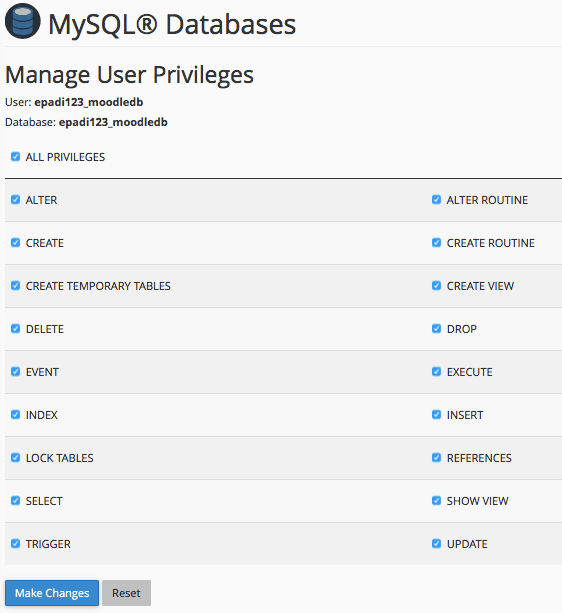Uncheck the DROP privilege checkbox
562x613 pixels.
[437, 329]
